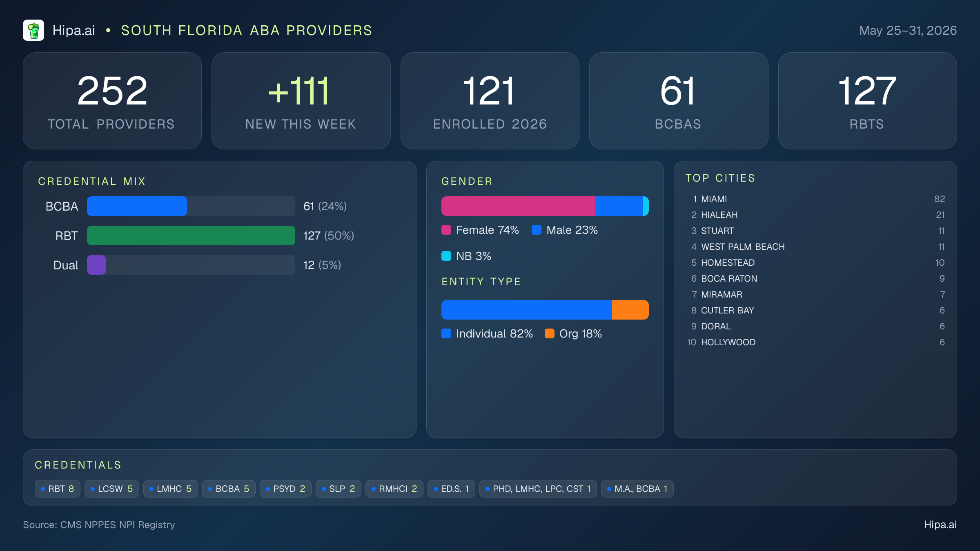Select the Homestead row in Top Cities
980x551 pixels.
pyautogui.click(x=815, y=262)
